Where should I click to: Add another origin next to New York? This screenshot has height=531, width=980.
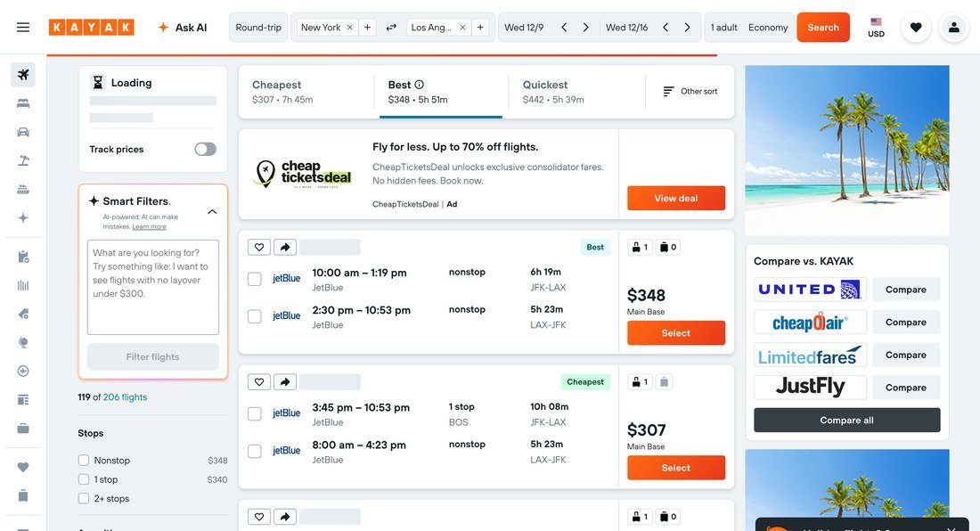point(367,28)
